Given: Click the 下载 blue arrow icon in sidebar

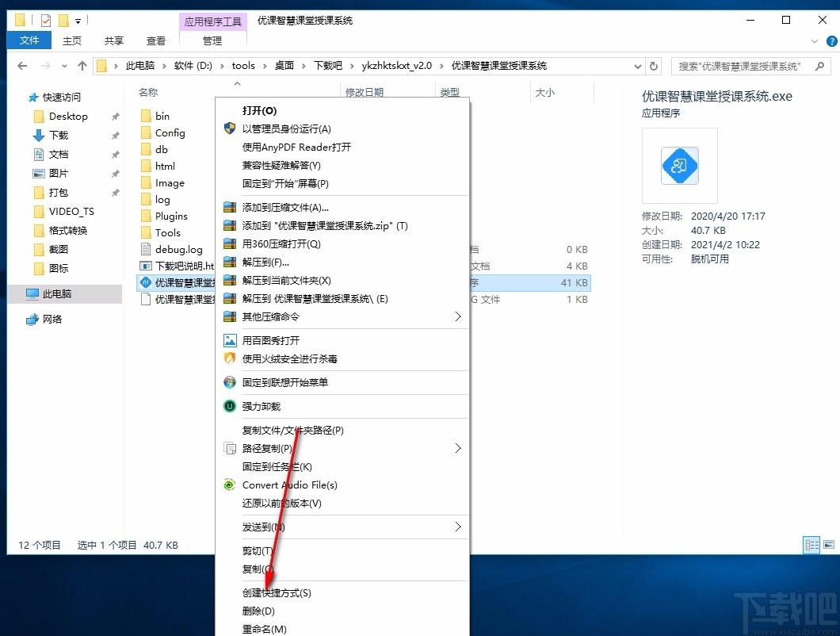Looking at the screenshot, I should pos(39,135).
